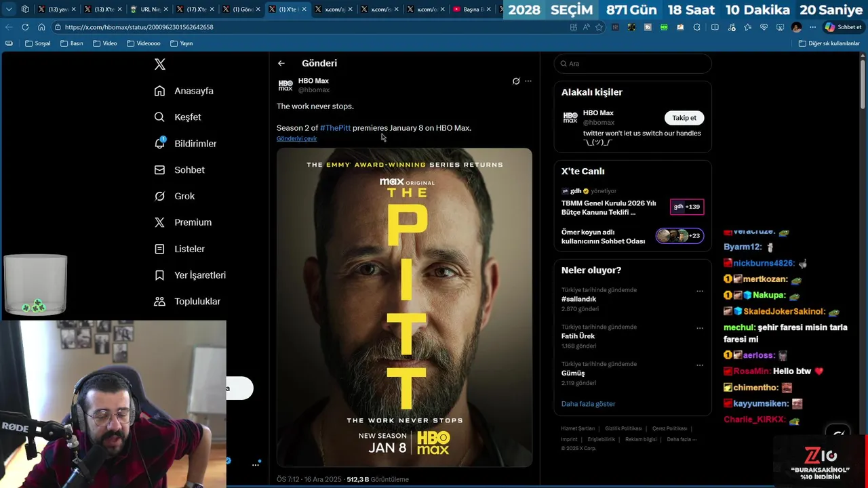868x488 pixels.
Task: Open Topluluklar communities
Action: point(187,302)
